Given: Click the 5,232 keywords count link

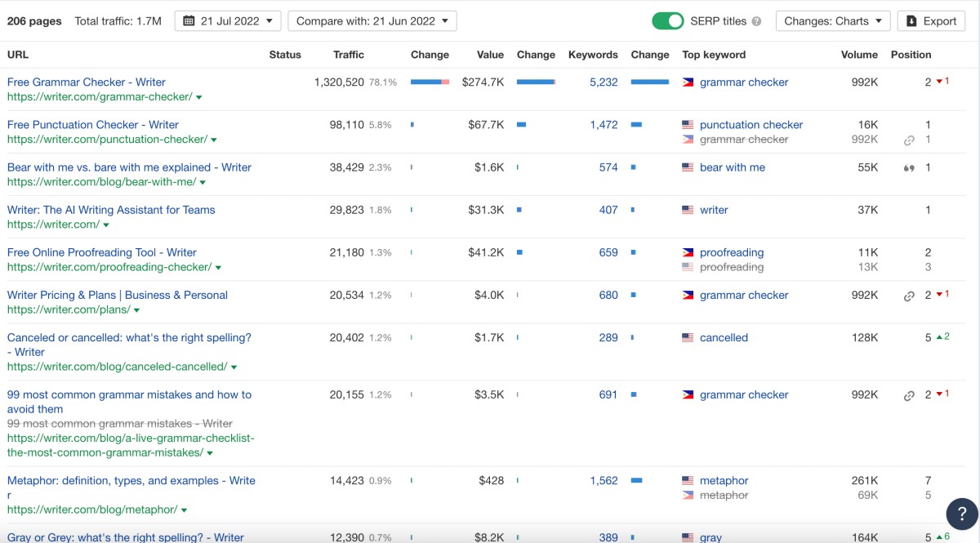Looking at the screenshot, I should [x=604, y=82].
